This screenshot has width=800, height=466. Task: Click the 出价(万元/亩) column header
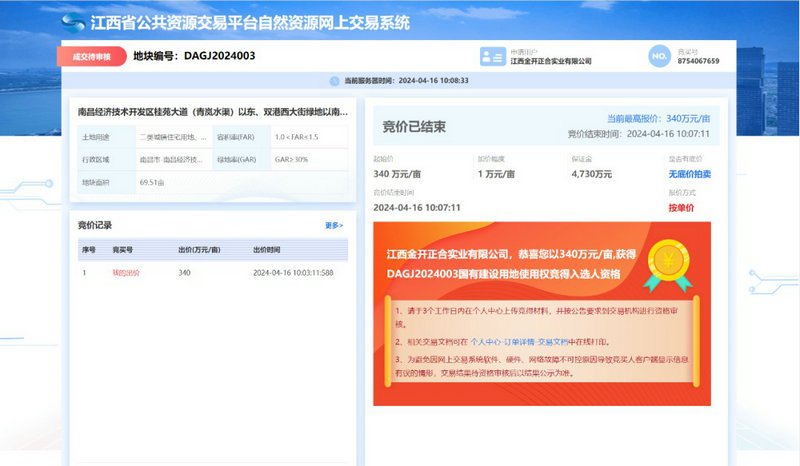[199, 249]
